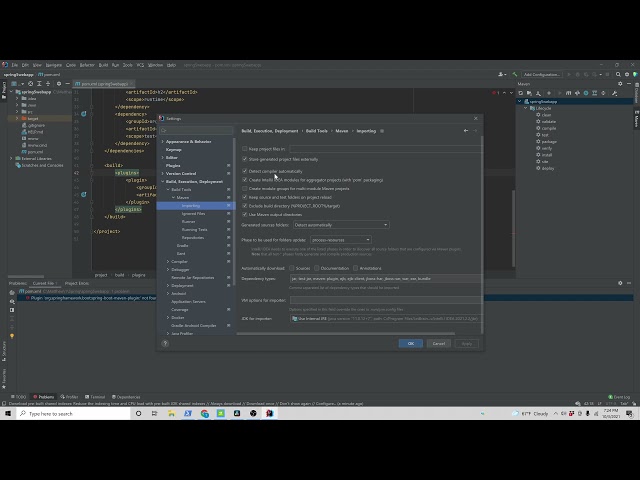Screen dimensions: 640x480
Task: Click the Maven collapse all icon
Action: 603,93
